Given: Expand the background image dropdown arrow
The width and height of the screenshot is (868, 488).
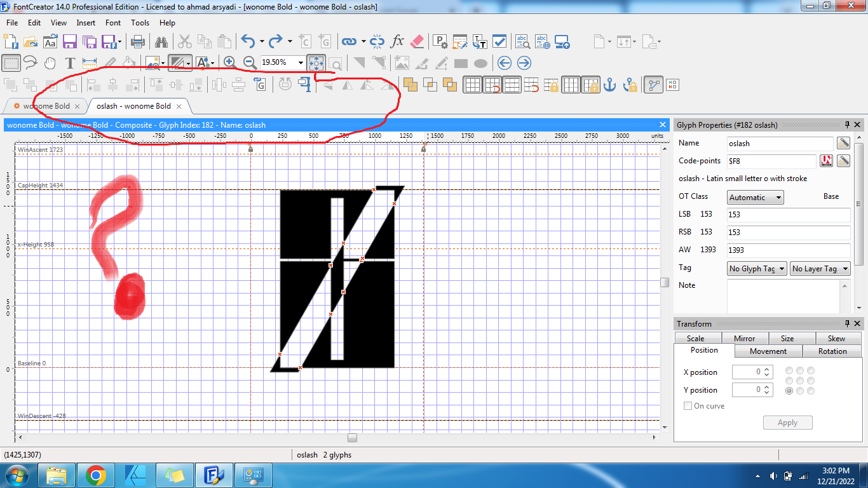Looking at the screenshot, I should click(163, 63).
